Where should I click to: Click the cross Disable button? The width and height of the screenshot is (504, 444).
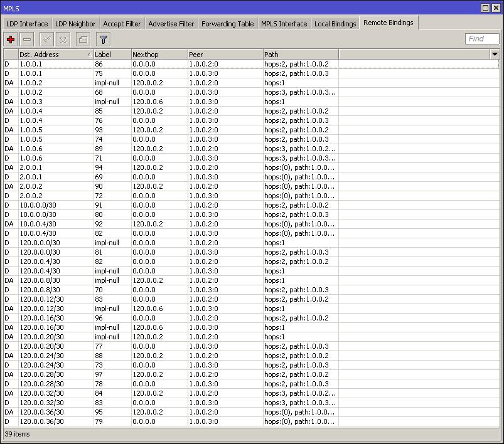(63, 40)
